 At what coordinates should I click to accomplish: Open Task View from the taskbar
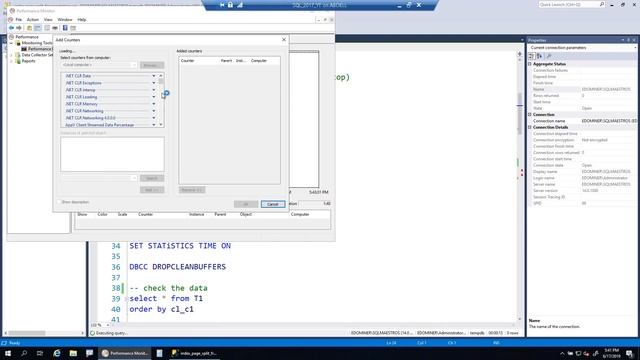click(40, 353)
